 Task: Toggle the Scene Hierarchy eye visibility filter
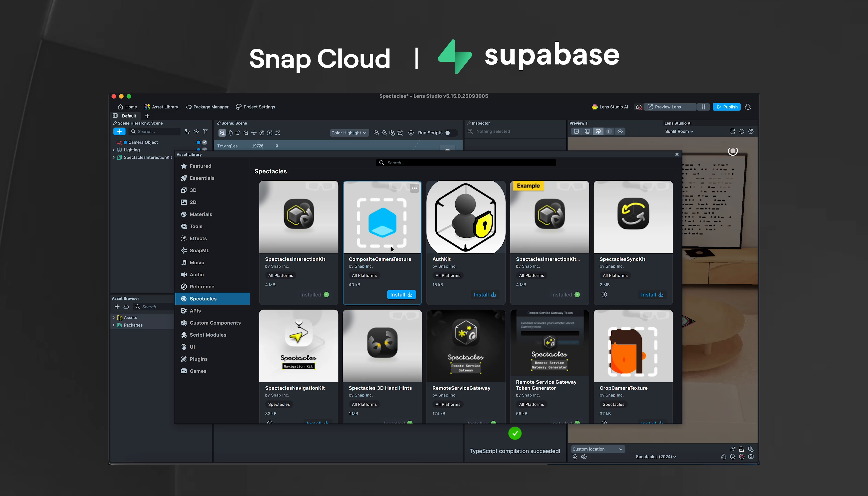click(196, 131)
